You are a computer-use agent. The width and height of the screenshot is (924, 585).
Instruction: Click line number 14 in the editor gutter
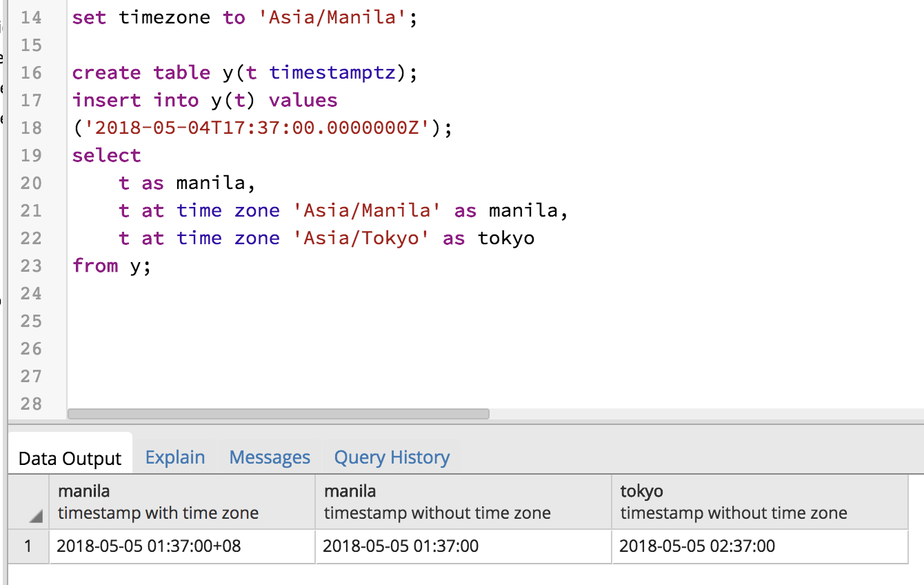(x=32, y=17)
